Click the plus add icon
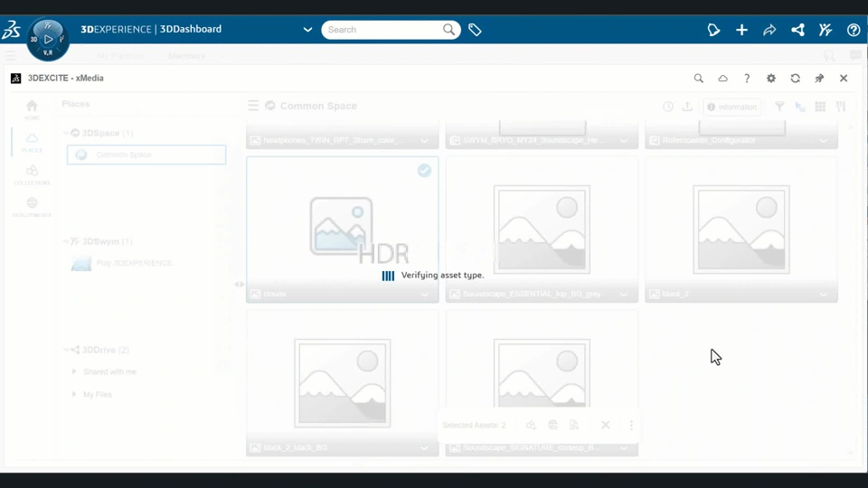The image size is (868, 488). 741,30
